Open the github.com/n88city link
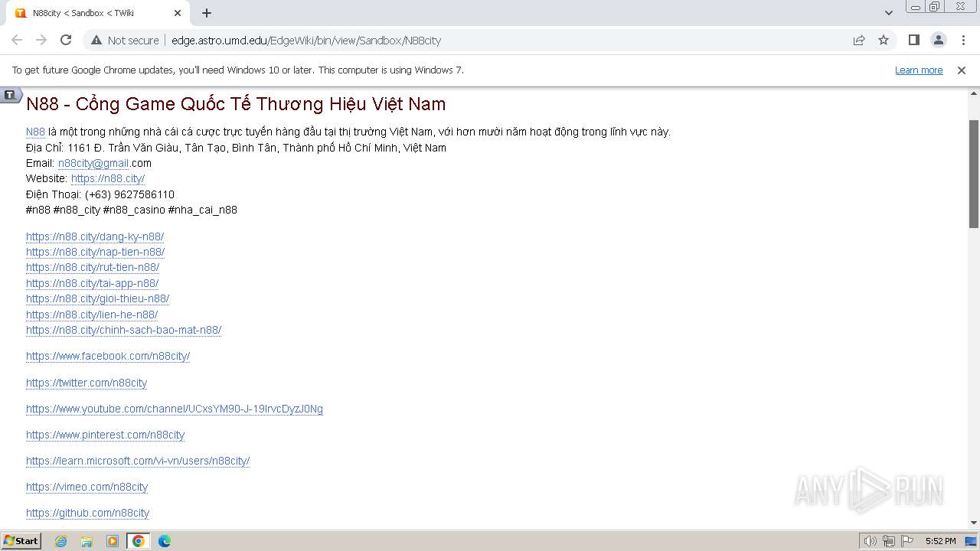The height and width of the screenshot is (551, 980). (x=87, y=513)
